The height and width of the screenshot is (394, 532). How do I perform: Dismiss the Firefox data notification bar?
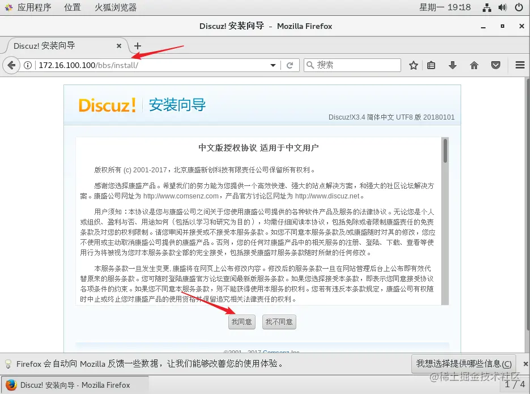click(x=526, y=364)
